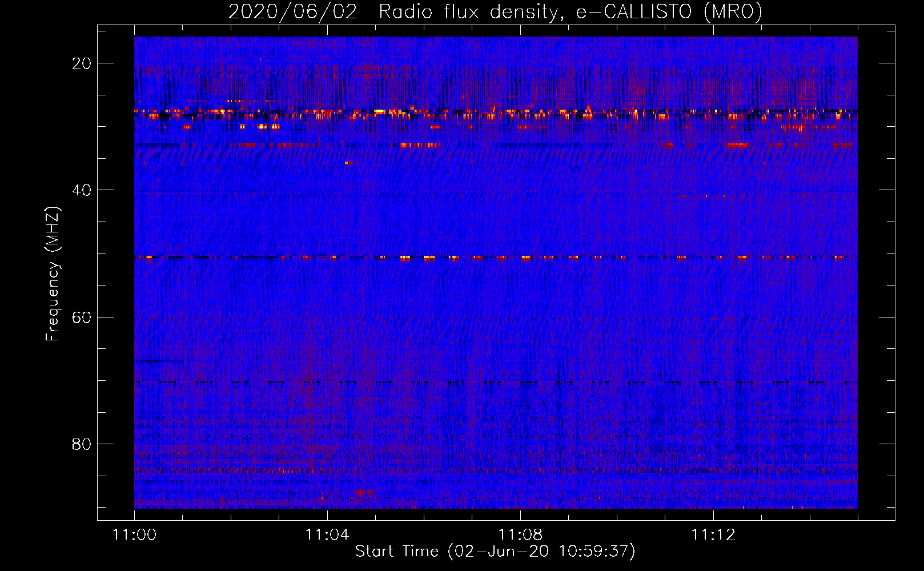This screenshot has height=571, width=924.
Task: Click the 'Frequency (MHZ)' axis label
Action: 53,274
